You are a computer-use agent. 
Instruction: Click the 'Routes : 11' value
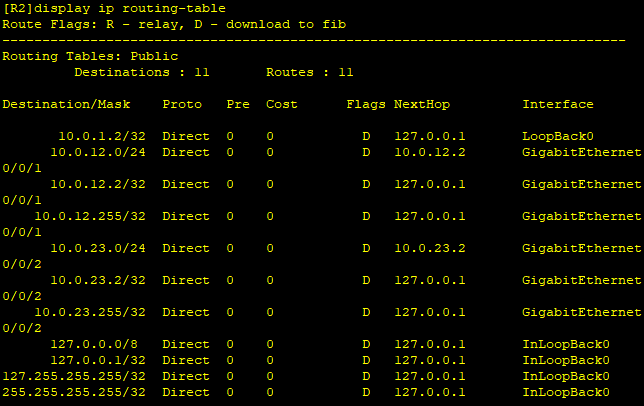[310, 72]
